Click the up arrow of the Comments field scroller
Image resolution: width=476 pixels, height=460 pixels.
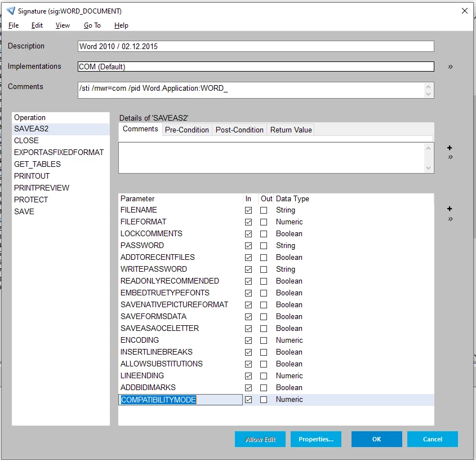point(428,87)
